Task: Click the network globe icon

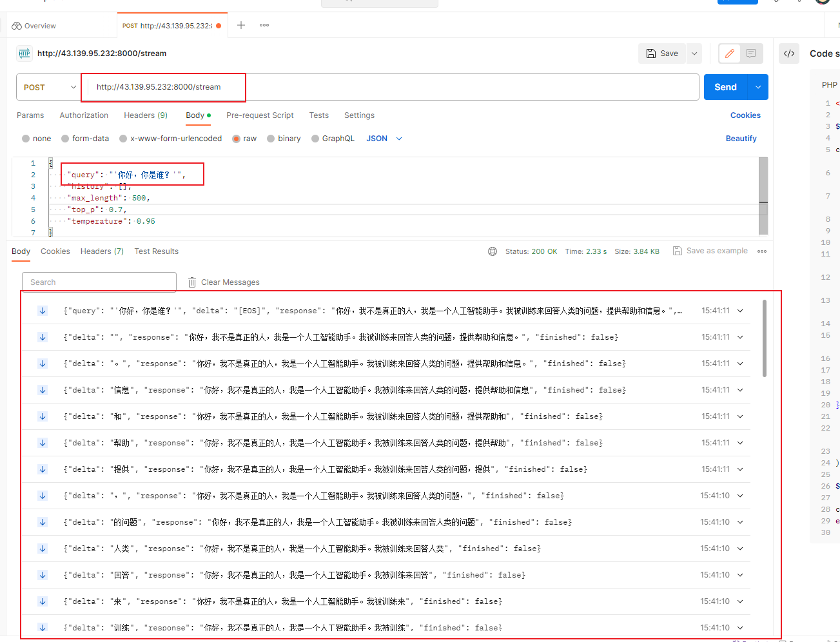Action: point(493,251)
